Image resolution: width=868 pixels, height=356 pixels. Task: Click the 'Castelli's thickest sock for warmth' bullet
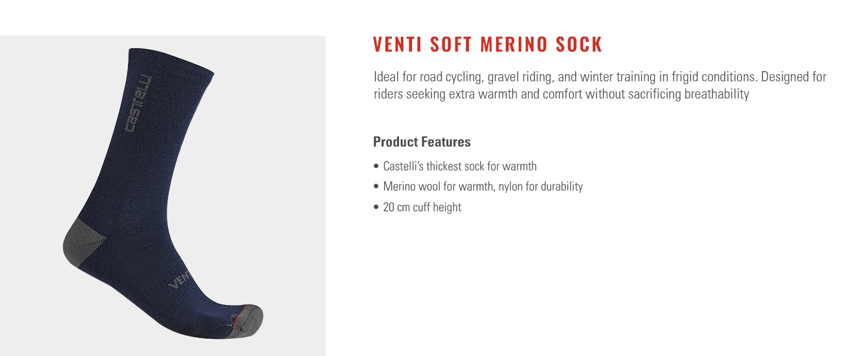coord(455,166)
